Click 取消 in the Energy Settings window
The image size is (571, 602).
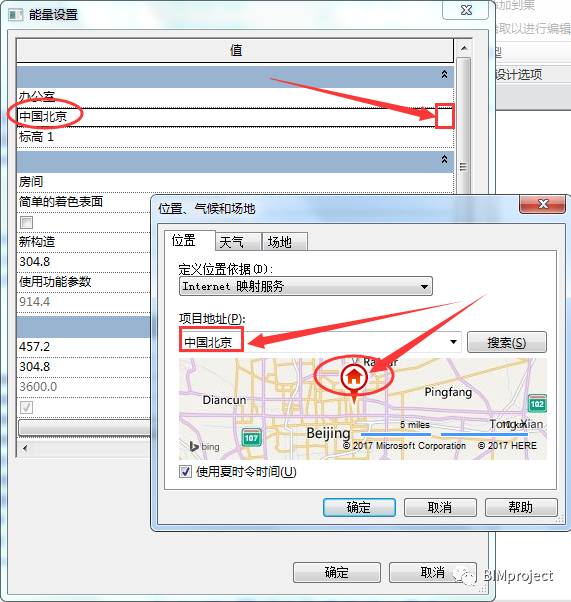433,572
